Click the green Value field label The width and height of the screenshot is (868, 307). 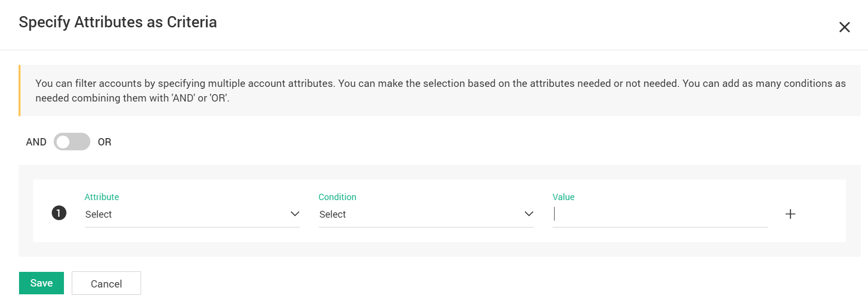click(x=563, y=197)
